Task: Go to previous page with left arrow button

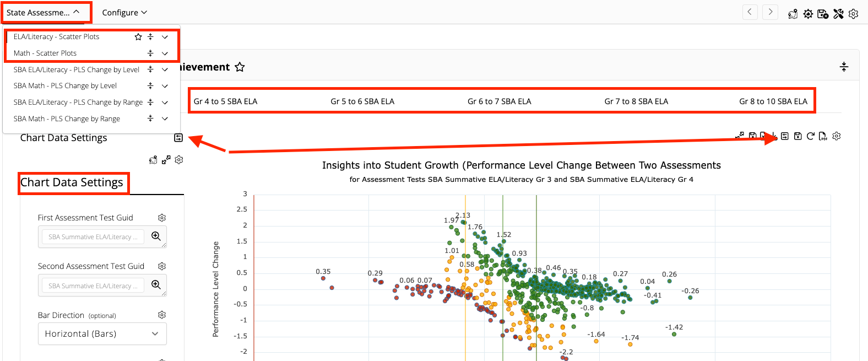Action: [x=750, y=12]
